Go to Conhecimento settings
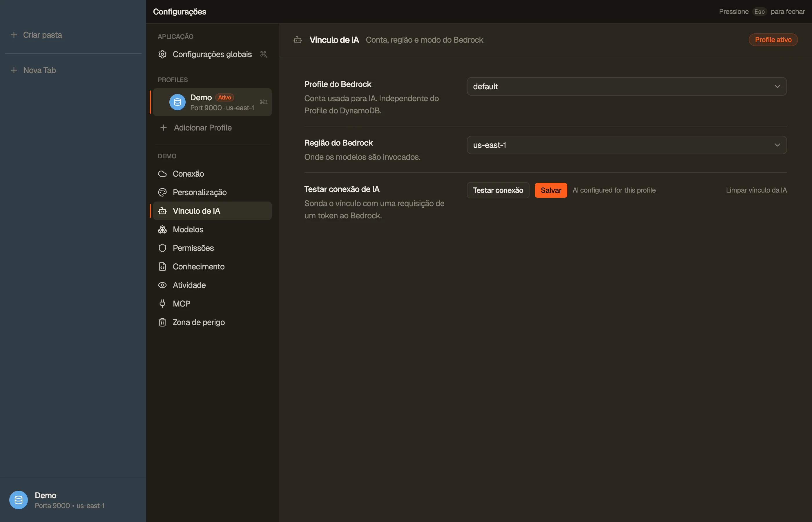 tap(213, 267)
